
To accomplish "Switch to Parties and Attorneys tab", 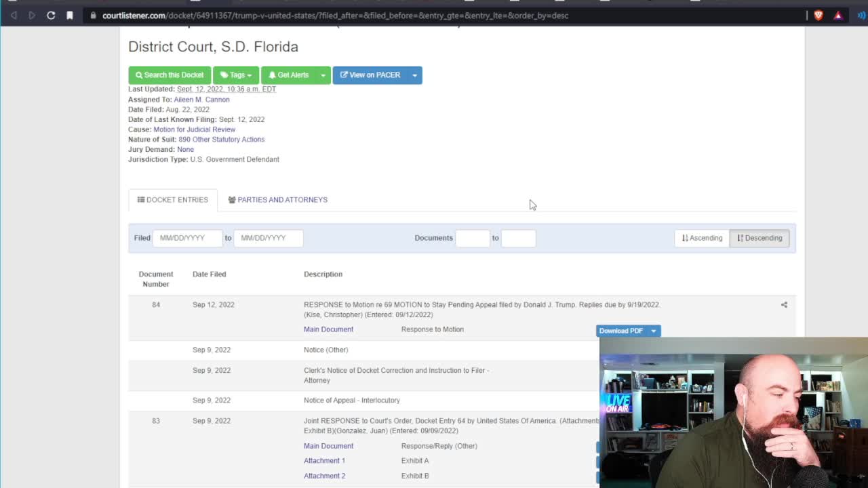I will 278,200.
